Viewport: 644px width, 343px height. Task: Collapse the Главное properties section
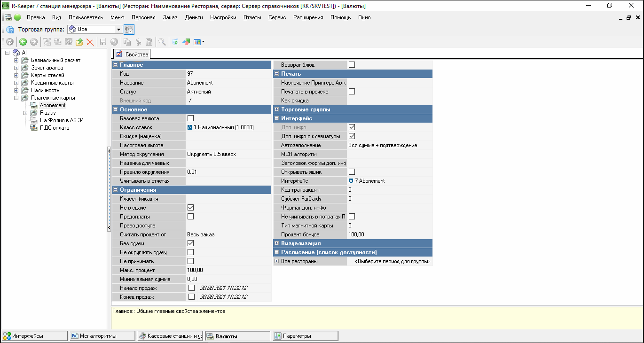[116, 65]
